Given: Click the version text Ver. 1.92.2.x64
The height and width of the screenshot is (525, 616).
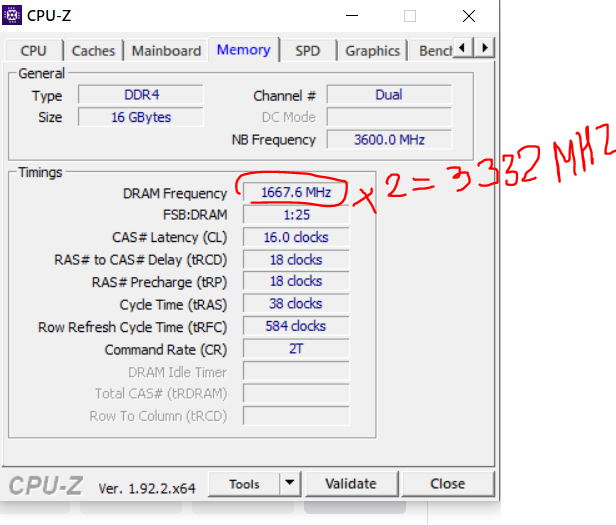Looking at the screenshot, I should (147, 488).
